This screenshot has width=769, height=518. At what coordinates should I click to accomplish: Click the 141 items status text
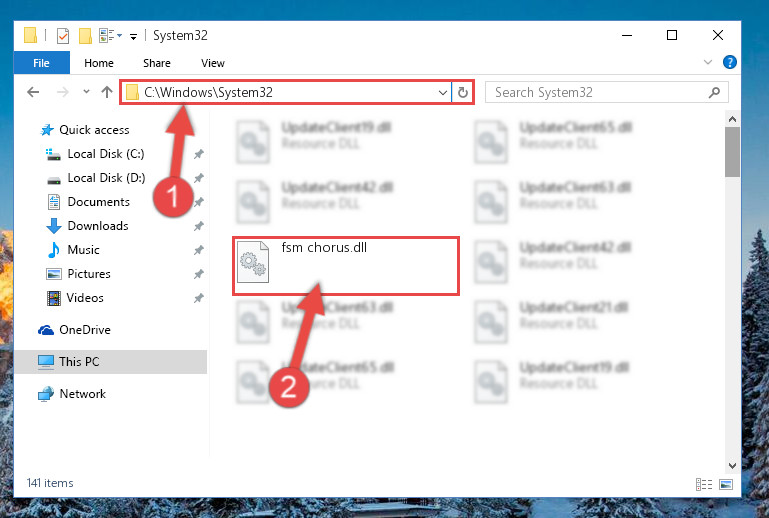tap(50, 483)
